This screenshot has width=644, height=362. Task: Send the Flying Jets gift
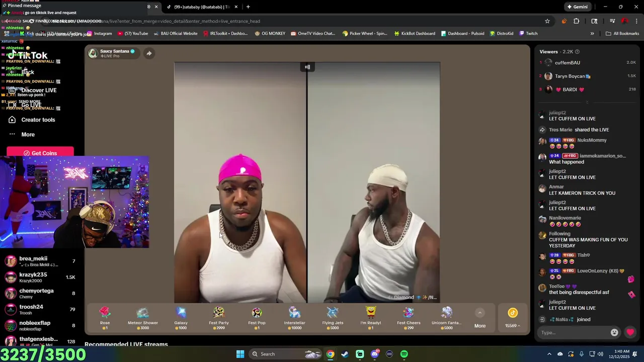pos(333,318)
